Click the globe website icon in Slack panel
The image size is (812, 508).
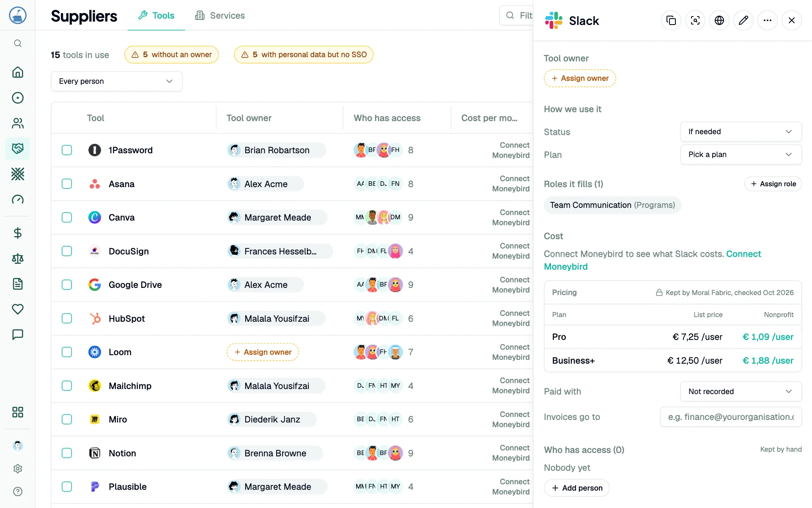[x=719, y=20]
